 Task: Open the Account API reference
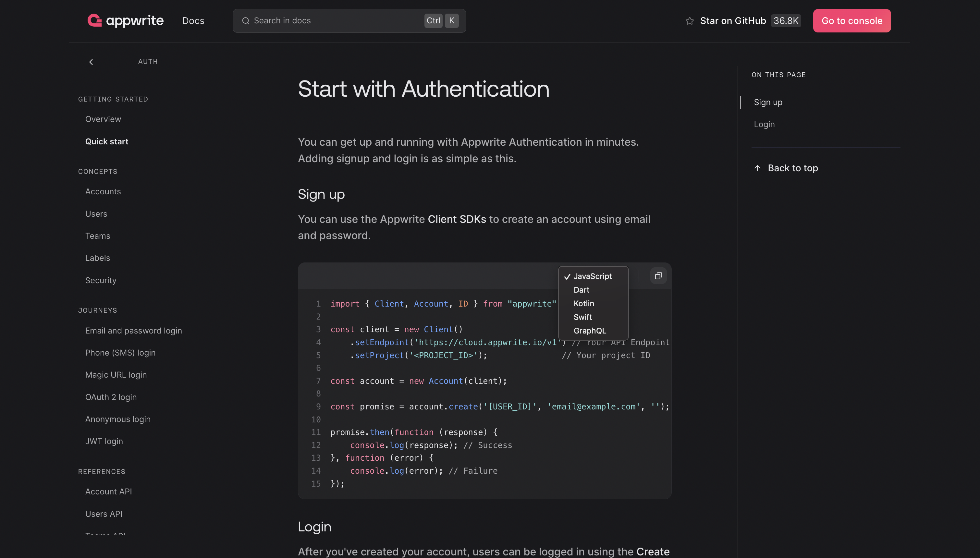(108, 491)
